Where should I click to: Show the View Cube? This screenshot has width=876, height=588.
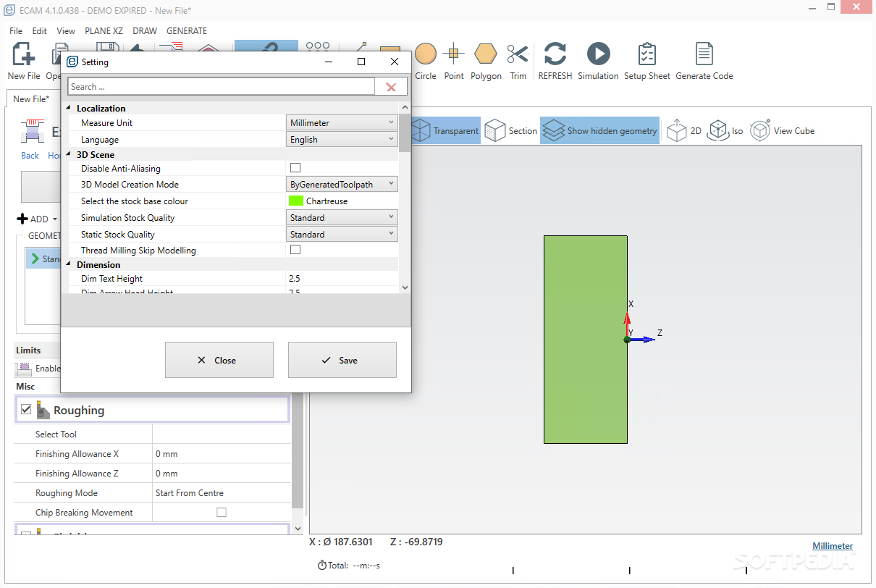tap(782, 131)
